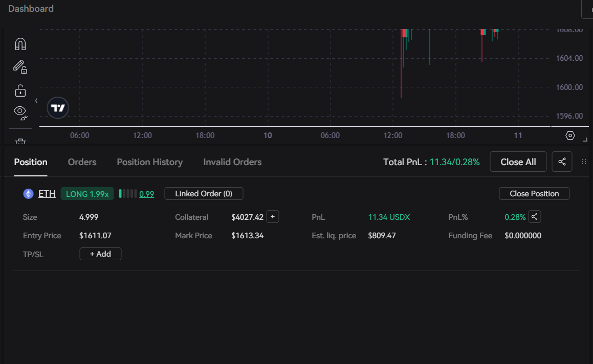Share the PnL% via share icon
This screenshot has width=593, height=364.
click(534, 217)
